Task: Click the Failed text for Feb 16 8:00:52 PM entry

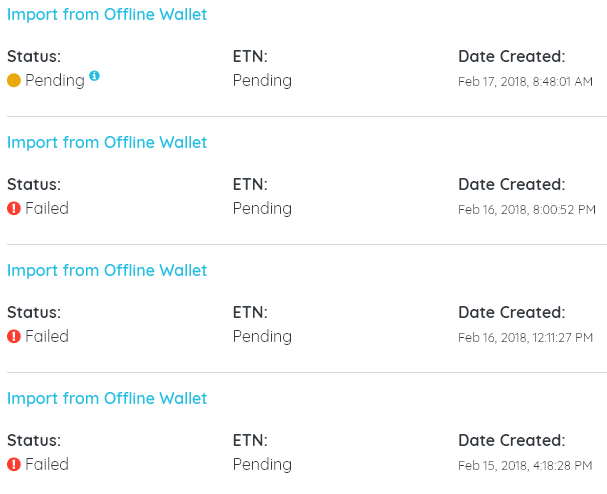Action: (x=47, y=208)
